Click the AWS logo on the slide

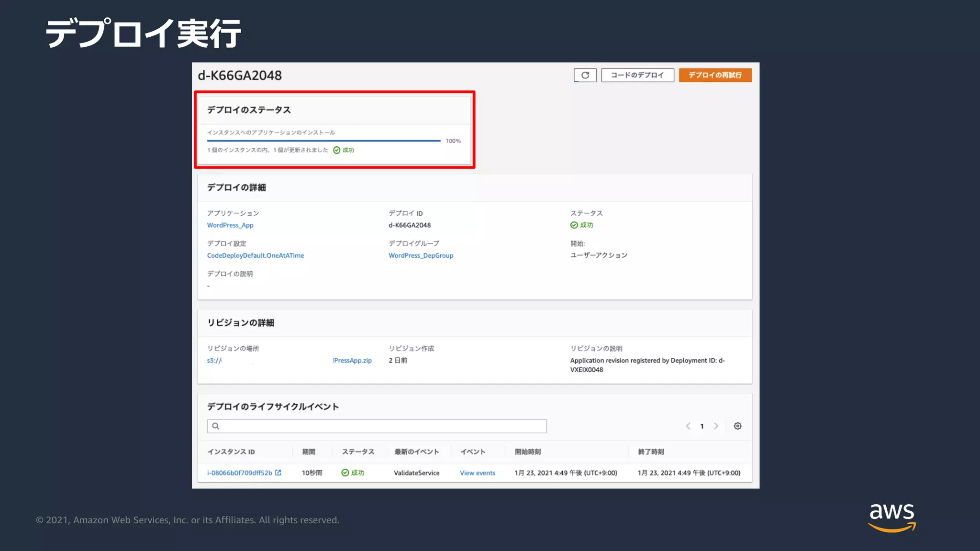891,518
